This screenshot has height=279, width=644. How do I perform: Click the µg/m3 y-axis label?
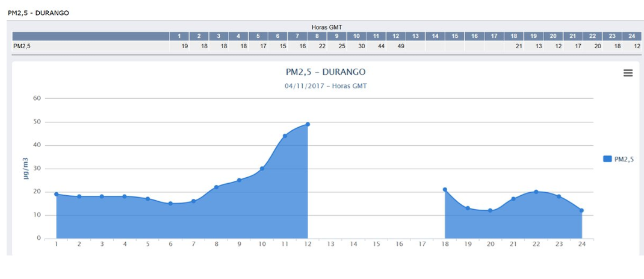pos(26,168)
